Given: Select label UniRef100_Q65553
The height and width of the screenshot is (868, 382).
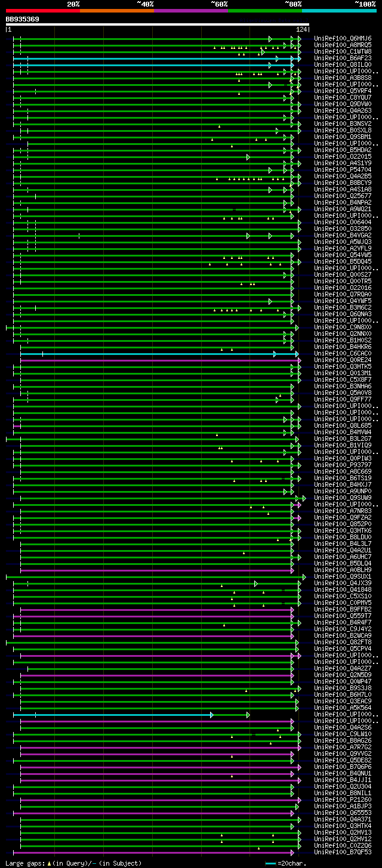Looking at the screenshot, I should tap(343, 813).
